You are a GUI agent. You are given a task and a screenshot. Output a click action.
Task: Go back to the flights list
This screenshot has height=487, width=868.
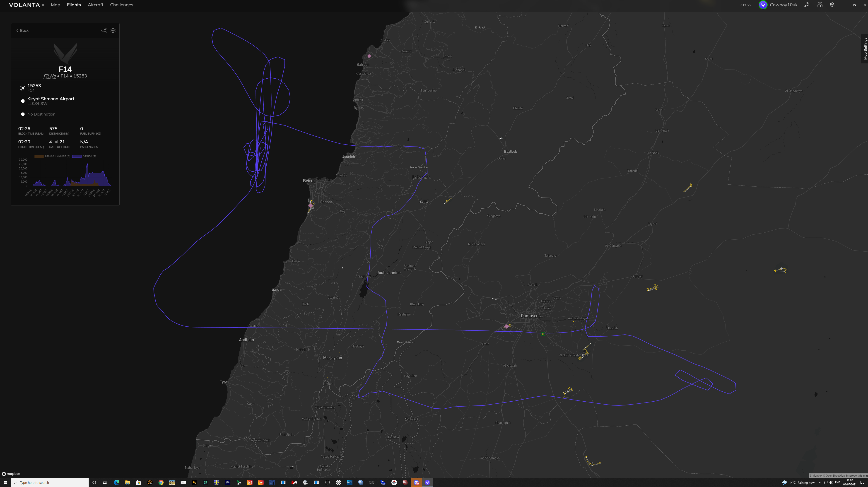click(22, 30)
